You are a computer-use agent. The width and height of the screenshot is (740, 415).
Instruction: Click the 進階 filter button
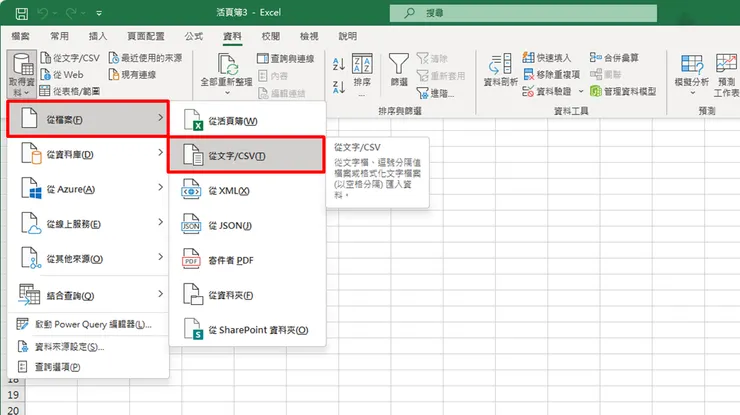(435, 93)
